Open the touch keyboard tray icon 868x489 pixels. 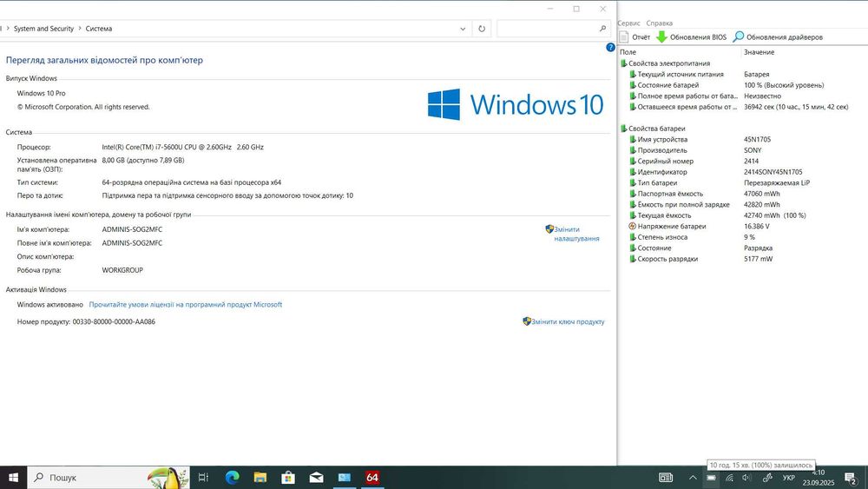(666, 478)
